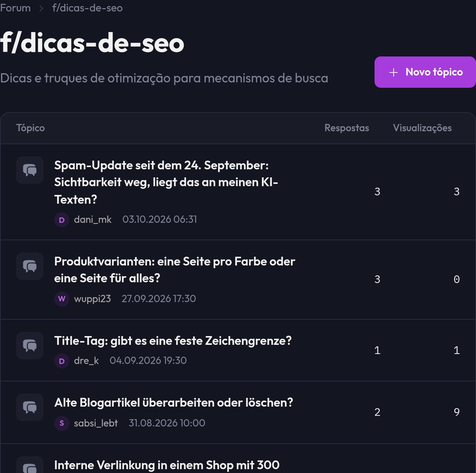Open the Spam-Update seit dem 24. September topic
Screen dimensions: 476x473
(166, 182)
